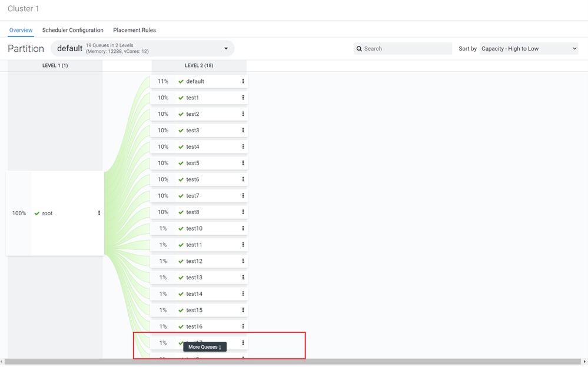Click green check status of test16 queue
This screenshot has width=588, height=367.
click(x=181, y=326)
